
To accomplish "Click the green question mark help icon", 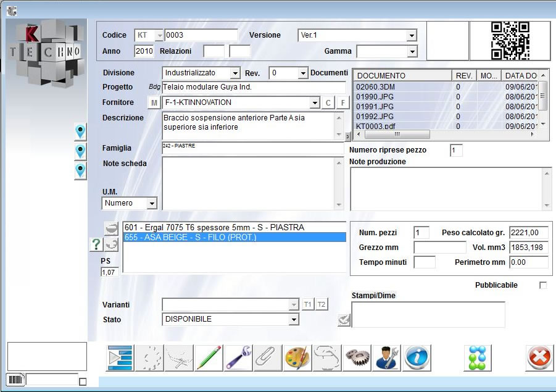I will pyautogui.click(x=96, y=244).
